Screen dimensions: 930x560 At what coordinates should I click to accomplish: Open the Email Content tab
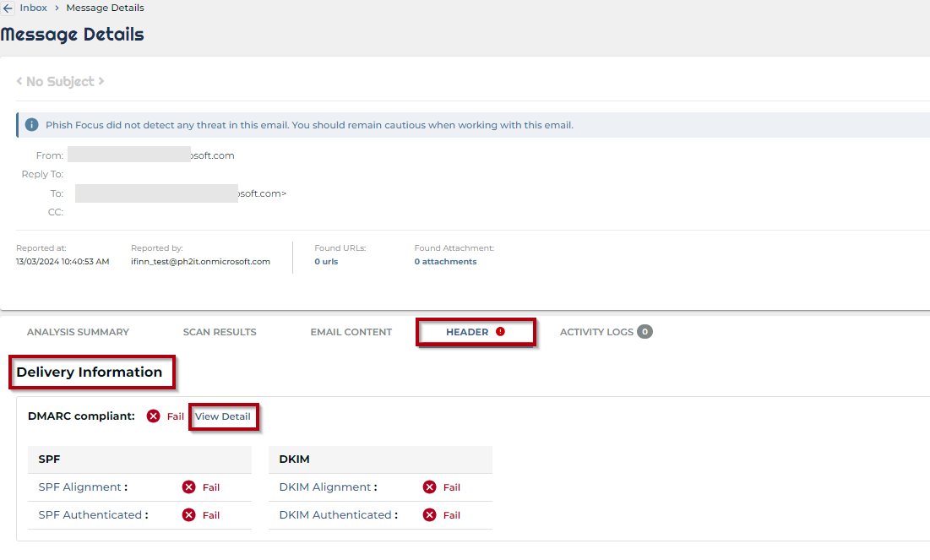click(351, 332)
